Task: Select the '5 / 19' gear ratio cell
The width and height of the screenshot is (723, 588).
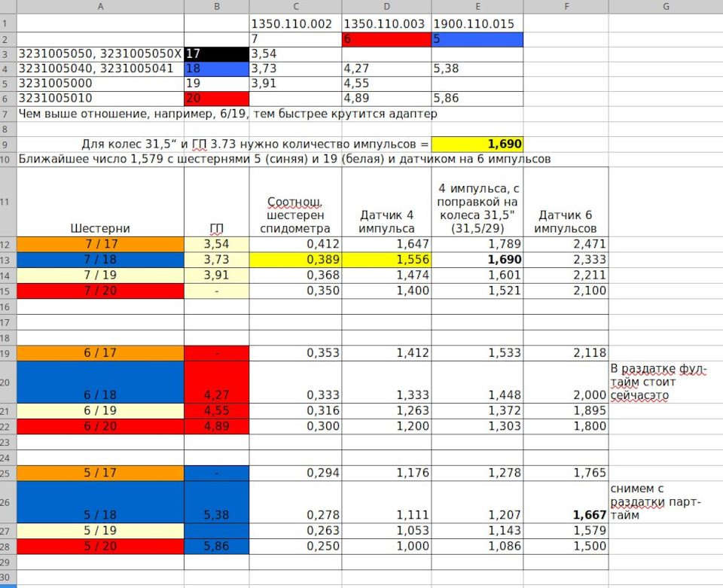Action: click(x=100, y=531)
